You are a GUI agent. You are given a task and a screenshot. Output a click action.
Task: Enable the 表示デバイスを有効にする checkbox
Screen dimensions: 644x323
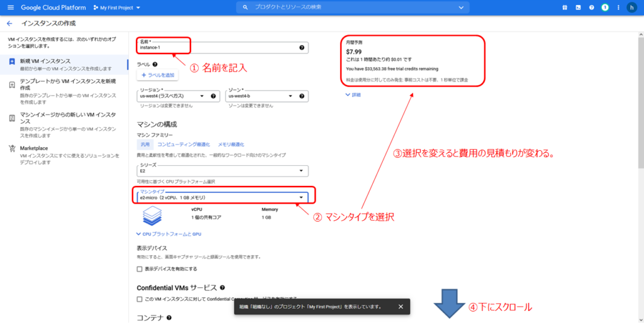coord(140,269)
